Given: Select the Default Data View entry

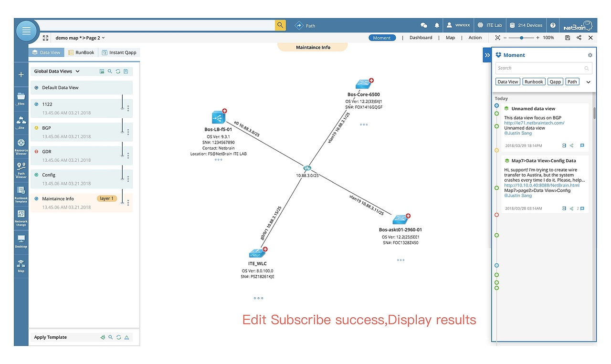Looking at the screenshot, I should tap(82, 88).
